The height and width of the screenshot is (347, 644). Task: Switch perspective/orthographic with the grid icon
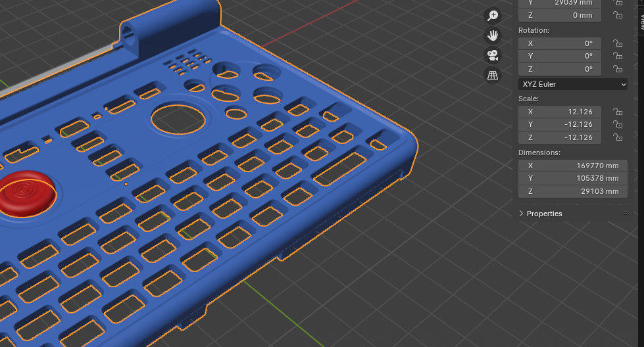[493, 75]
